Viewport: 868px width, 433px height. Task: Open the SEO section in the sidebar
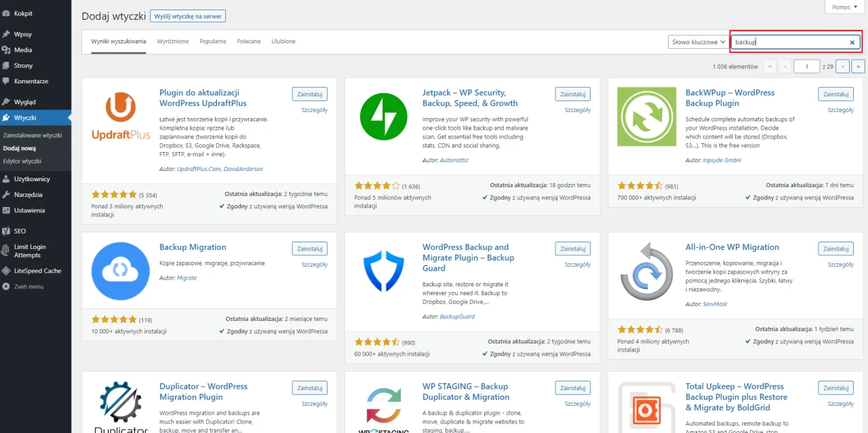[20, 230]
